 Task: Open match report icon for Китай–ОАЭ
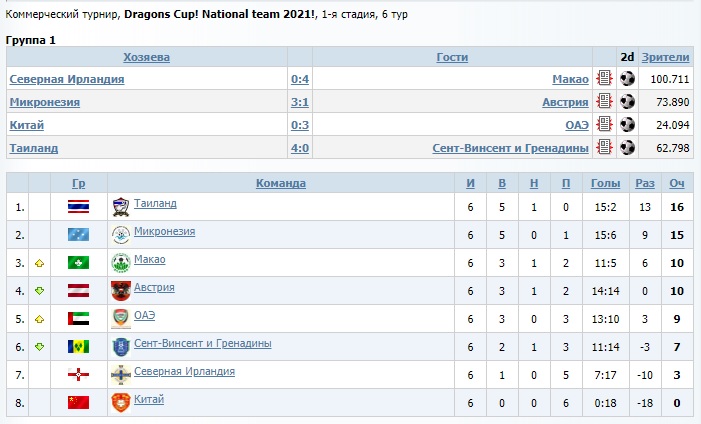604,124
